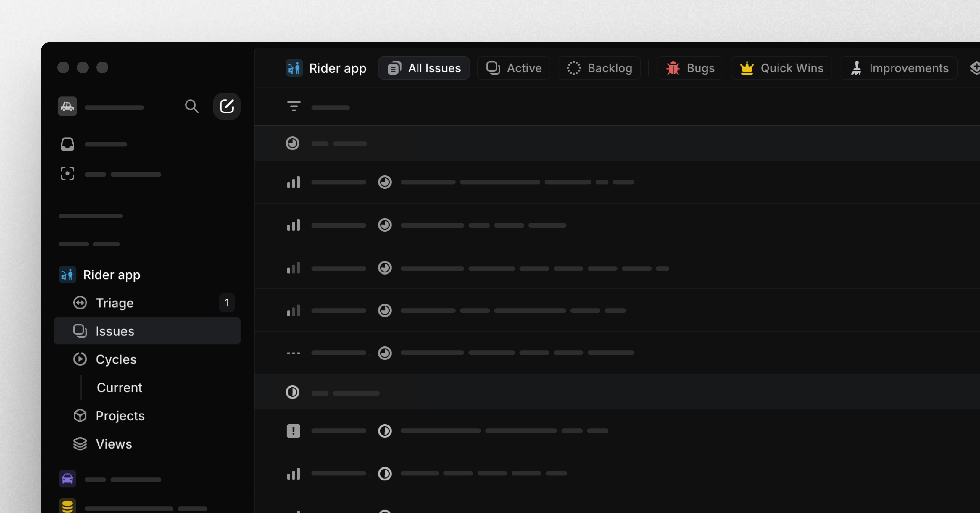980x513 pixels.
Task: Click the compose new issue button
Action: point(227,106)
